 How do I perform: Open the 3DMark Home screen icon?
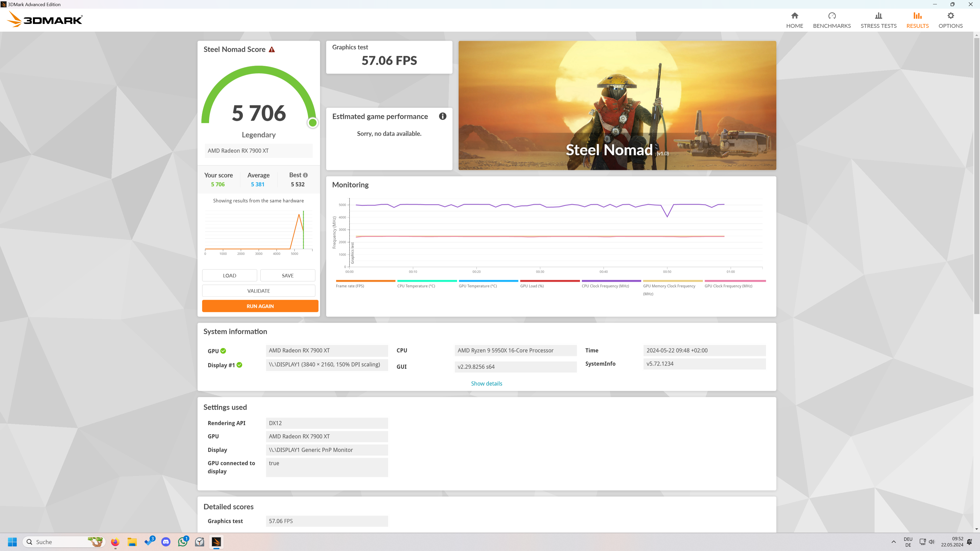click(795, 16)
